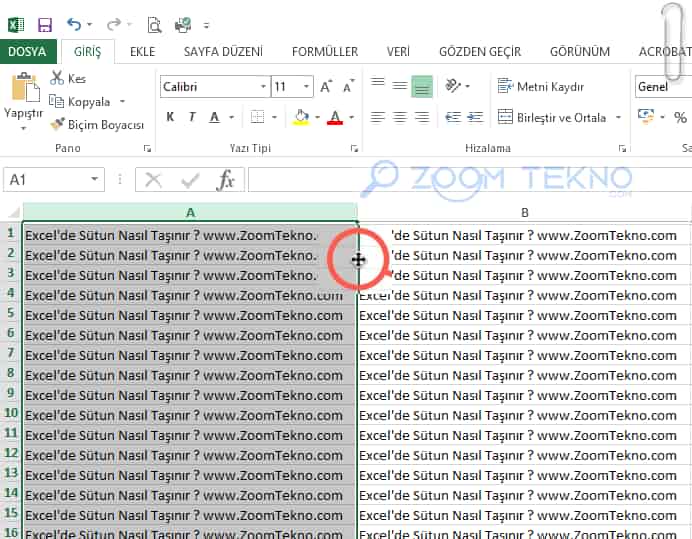The image size is (692, 539).
Task: Expand fill color dropdown arrow
Action: click(317, 117)
